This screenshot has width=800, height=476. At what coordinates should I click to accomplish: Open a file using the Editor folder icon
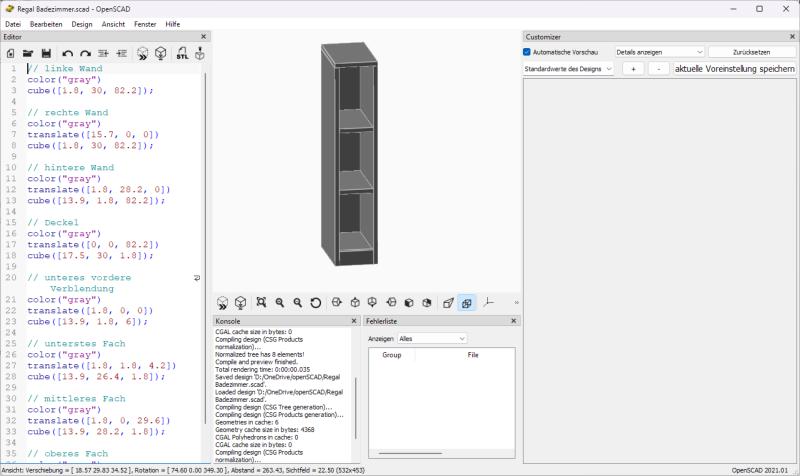[x=28, y=54]
